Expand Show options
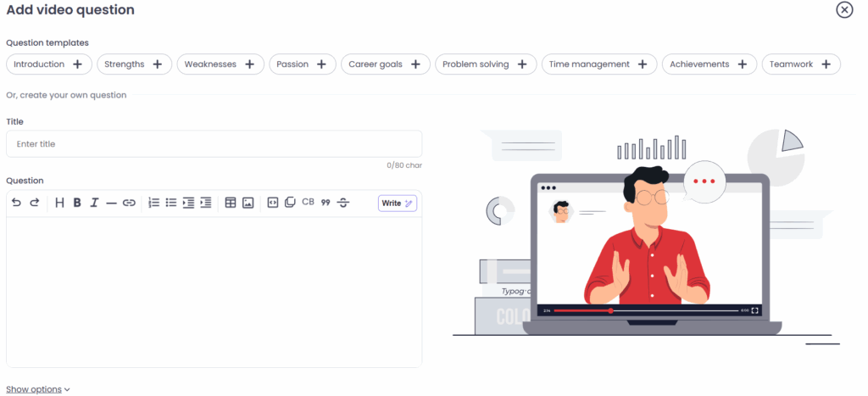 pyautogui.click(x=38, y=389)
